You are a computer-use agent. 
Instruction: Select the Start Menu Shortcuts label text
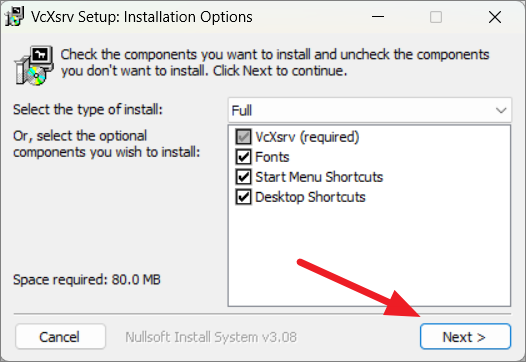pos(319,177)
